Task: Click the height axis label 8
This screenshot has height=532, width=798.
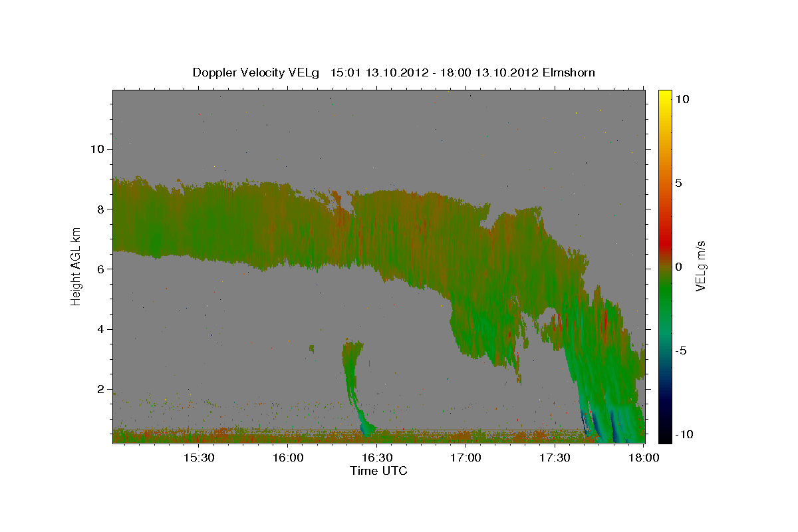Action: pos(100,209)
